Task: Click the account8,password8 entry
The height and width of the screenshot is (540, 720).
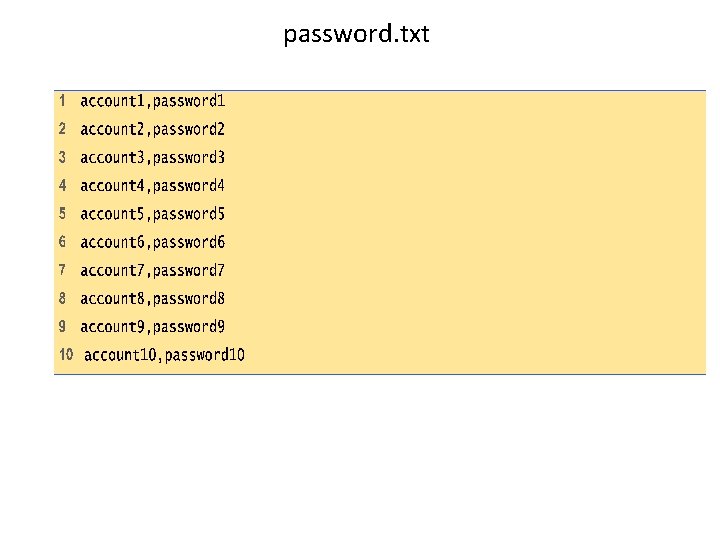Action: click(153, 298)
